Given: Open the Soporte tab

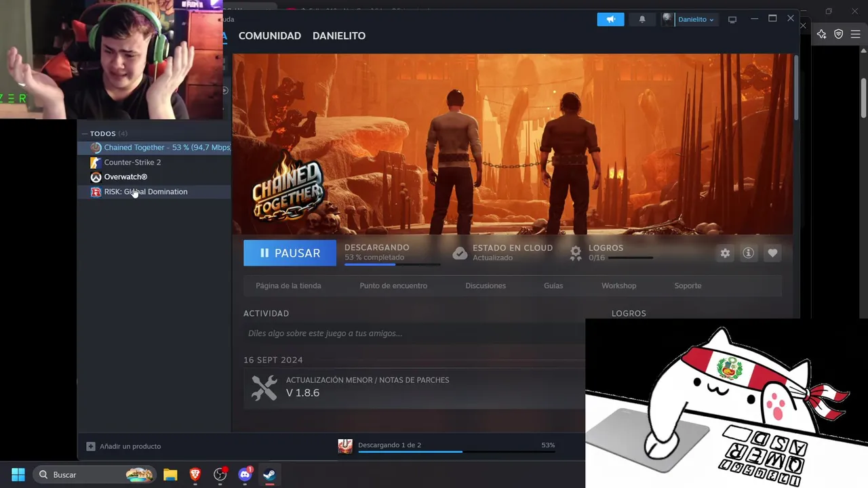Looking at the screenshot, I should [x=688, y=286].
